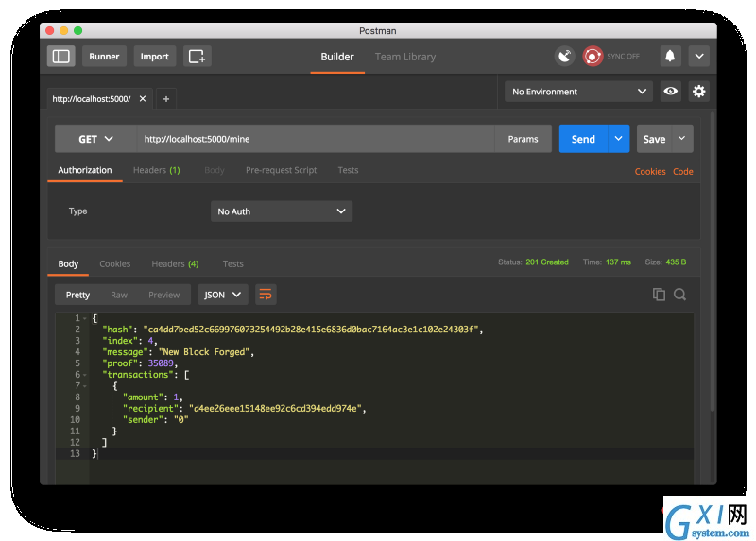Click the "137 ms" time value
Viewport: 756px width, 541px height.
[x=618, y=262]
